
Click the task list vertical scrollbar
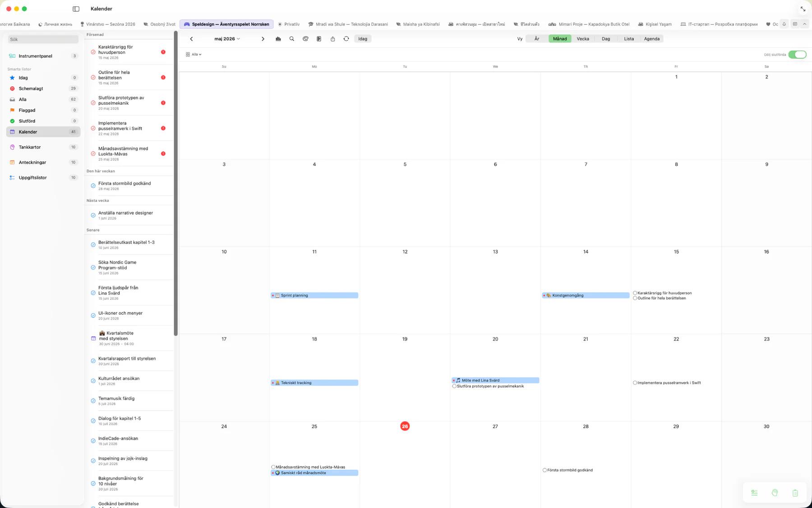click(176, 183)
